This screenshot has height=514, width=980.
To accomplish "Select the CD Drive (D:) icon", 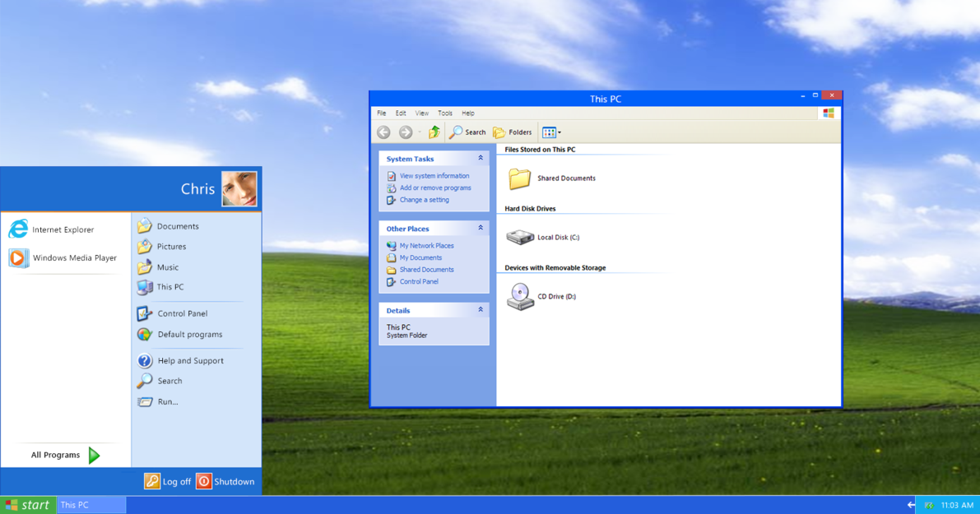I will point(520,296).
